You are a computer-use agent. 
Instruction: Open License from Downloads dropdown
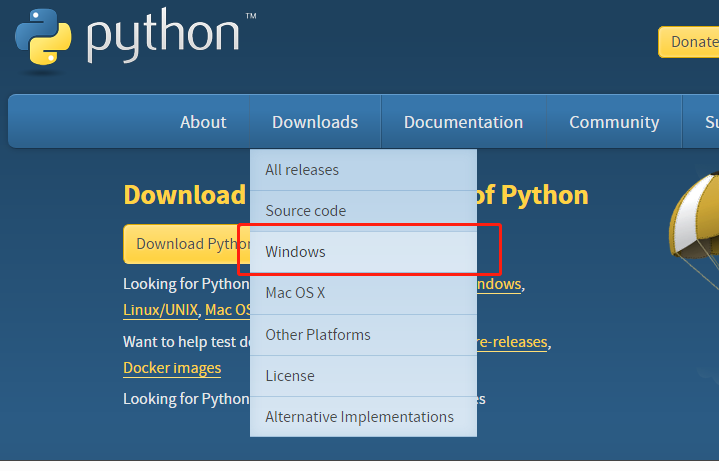click(363, 376)
